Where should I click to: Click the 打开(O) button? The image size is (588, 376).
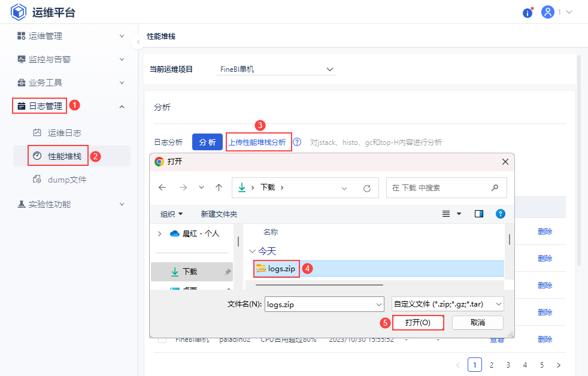[x=418, y=323]
